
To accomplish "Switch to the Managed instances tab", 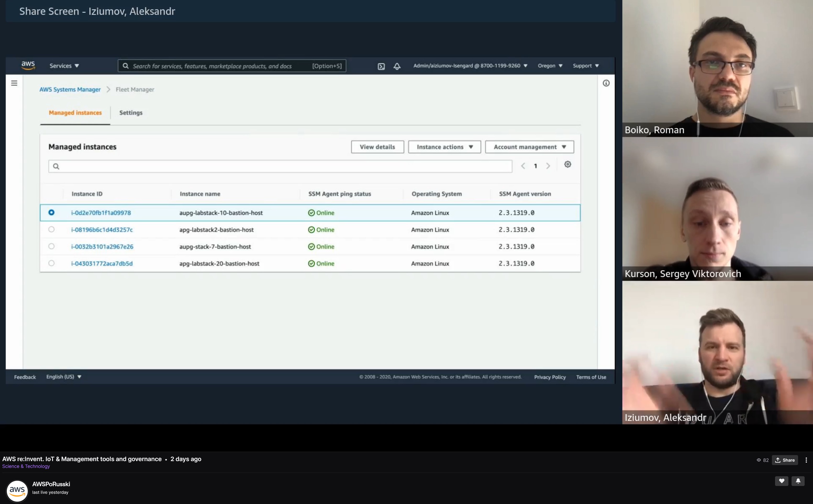I will point(75,113).
